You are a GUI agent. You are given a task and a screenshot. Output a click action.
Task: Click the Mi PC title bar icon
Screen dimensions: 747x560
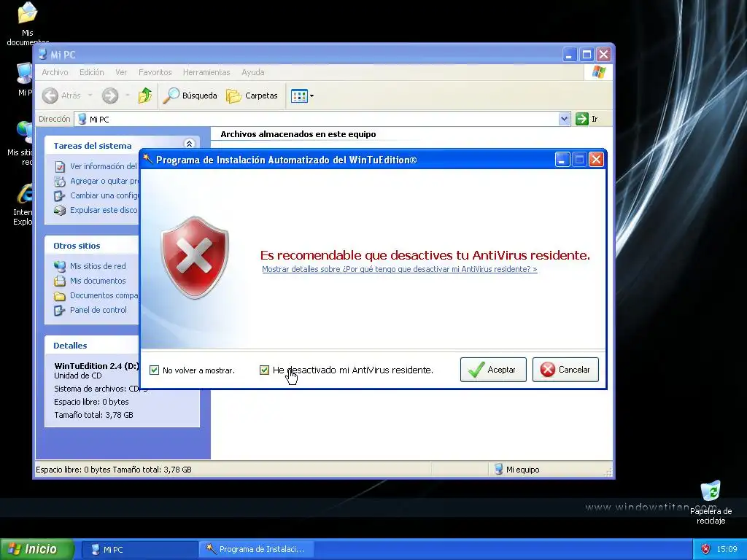click(43, 54)
